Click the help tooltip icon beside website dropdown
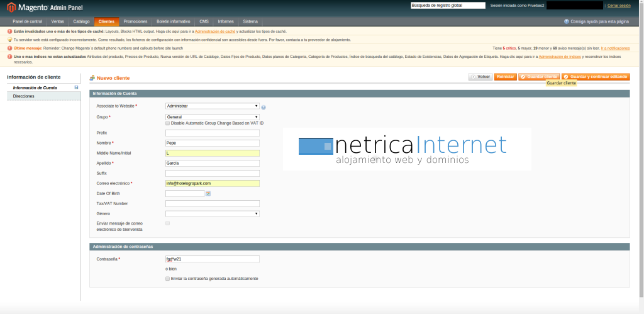Image resolution: width=644 pixels, height=314 pixels. click(264, 107)
